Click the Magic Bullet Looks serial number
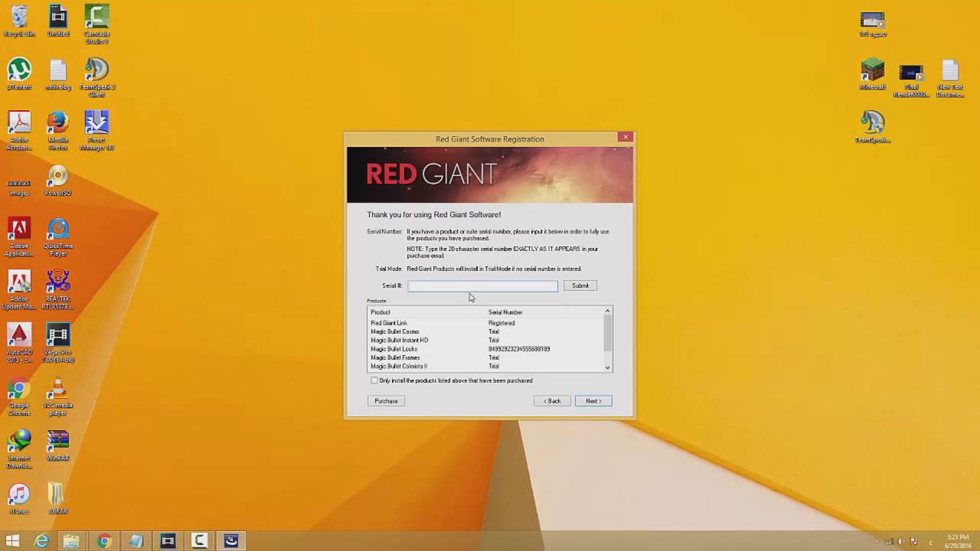The height and width of the screenshot is (551, 980). tap(519, 349)
